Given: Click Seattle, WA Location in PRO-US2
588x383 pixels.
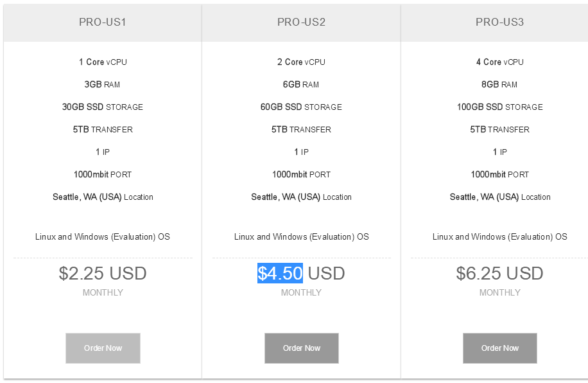Looking at the screenshot, I should point(301,197).
